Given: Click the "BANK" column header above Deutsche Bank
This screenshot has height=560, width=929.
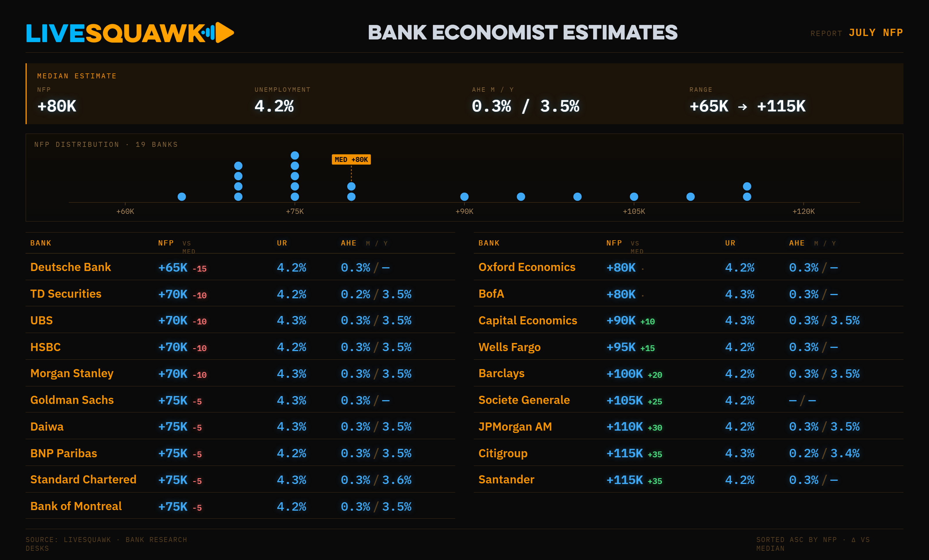Looking at the screenshot, I should 41,243.
